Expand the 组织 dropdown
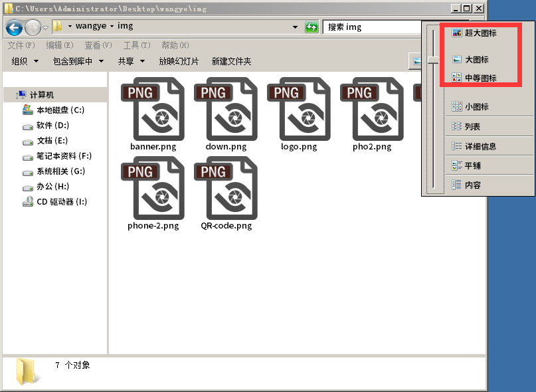The width and height of the screenshot is (536, 392). (23, 61)
